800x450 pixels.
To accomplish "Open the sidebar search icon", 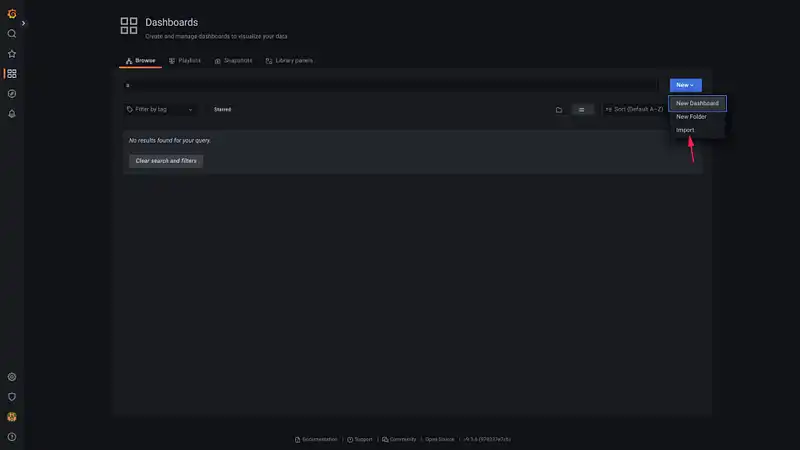I will 12,34.
